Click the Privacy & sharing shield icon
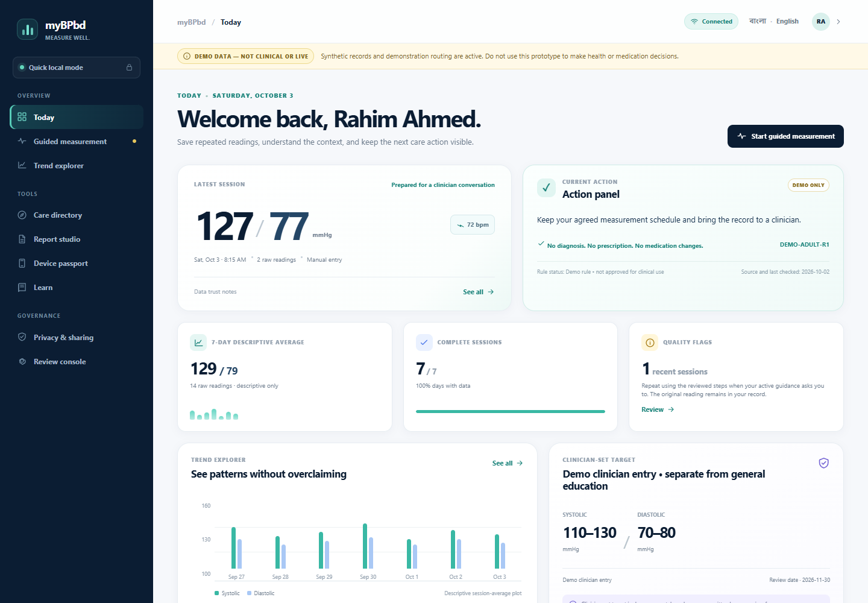This screenshot has height=603, width=868. tap(22, 337)
